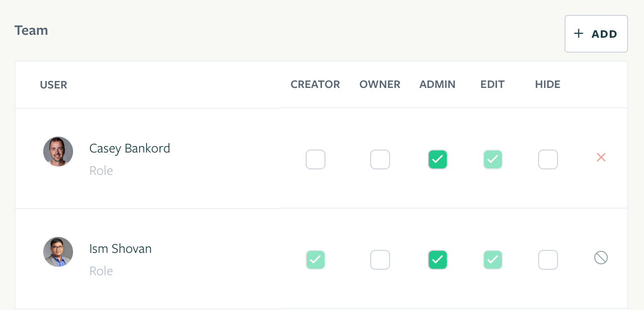Toggle the Creator checkbox for Ism Shovan
The width and height of the screenshot is (644, 310).
click(316, 260)
